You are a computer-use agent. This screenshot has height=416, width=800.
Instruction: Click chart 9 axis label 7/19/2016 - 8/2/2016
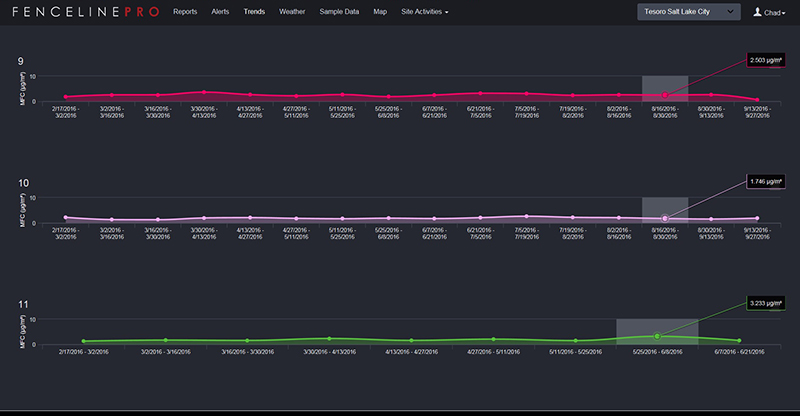(x=572, y=112)
